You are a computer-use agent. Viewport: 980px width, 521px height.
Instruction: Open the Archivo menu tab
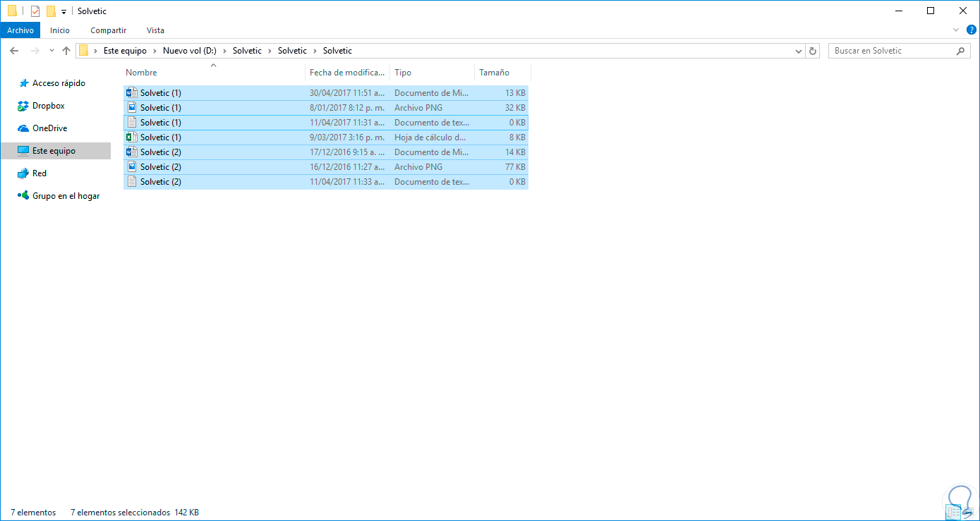(x=20, y=30)
